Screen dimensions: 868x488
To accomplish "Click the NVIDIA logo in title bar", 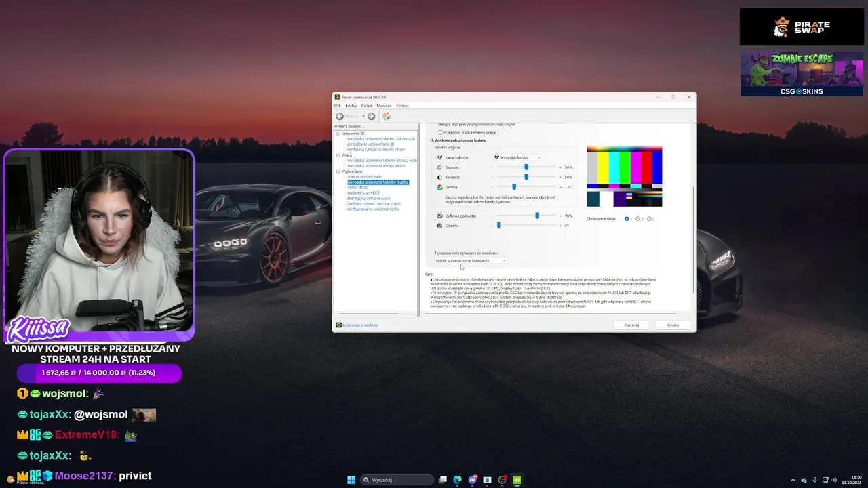I will (x=337, y=97).
